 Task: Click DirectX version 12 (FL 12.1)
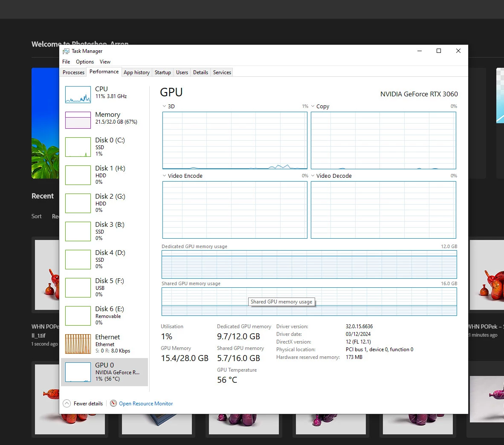358,342
